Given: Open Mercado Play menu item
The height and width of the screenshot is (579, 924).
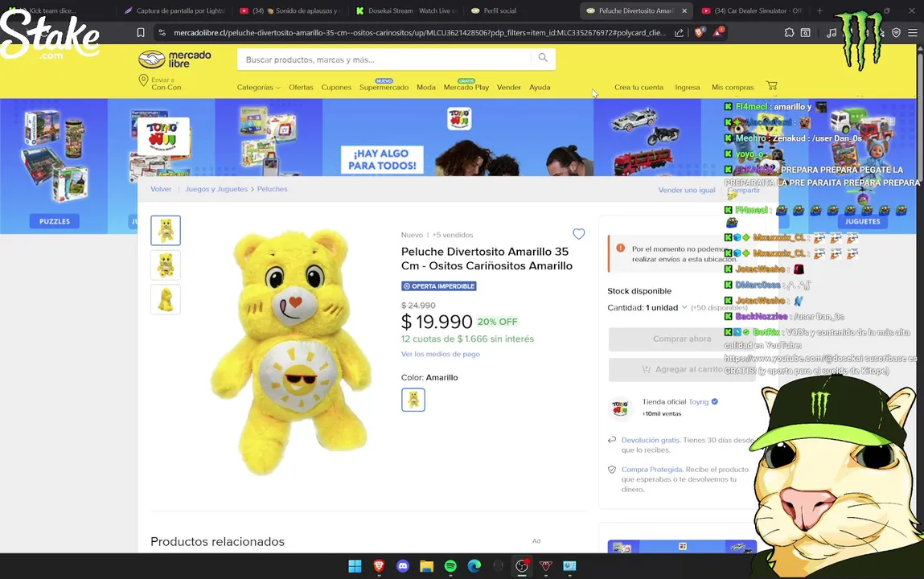Looking at the screenshot, I should tap(466, 87).
